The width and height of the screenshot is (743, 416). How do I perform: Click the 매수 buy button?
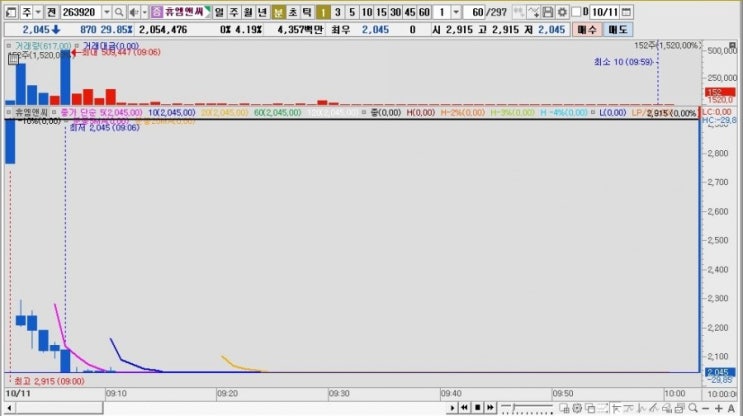587,29
